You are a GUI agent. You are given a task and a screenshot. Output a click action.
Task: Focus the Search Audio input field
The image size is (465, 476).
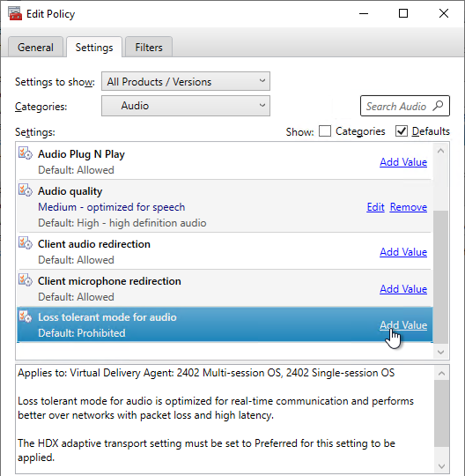click(395, 106)
